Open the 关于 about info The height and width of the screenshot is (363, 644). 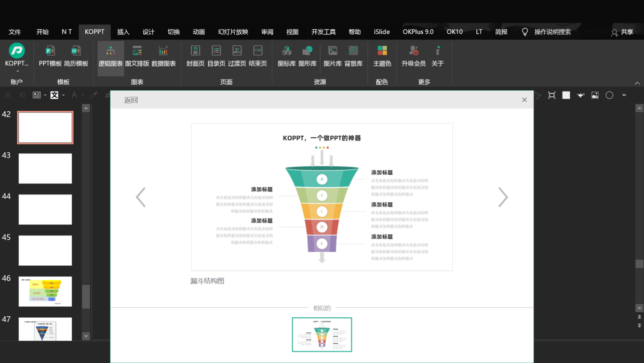click(438, 56)
